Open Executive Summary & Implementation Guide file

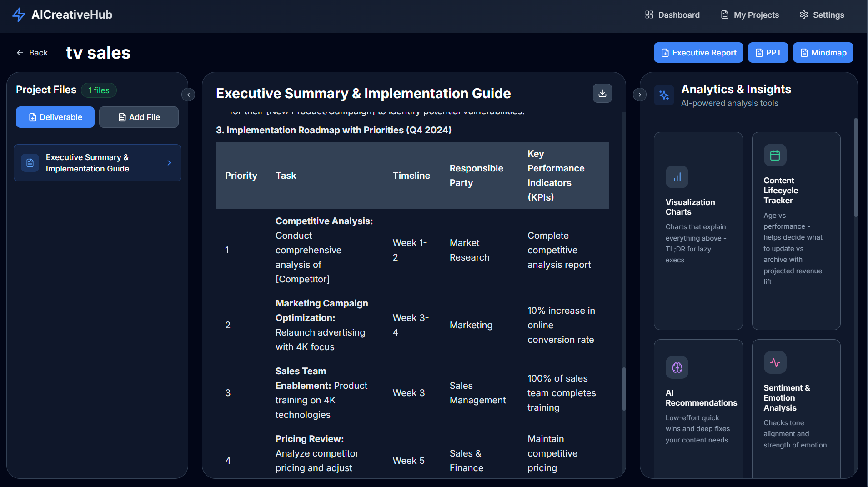tap(97, 163)
